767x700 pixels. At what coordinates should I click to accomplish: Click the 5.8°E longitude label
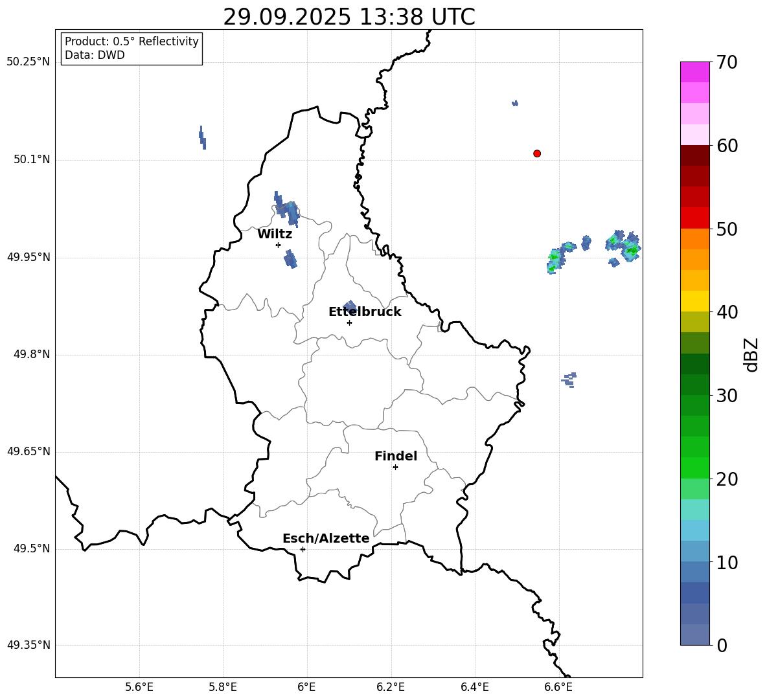tap(223, 687)
